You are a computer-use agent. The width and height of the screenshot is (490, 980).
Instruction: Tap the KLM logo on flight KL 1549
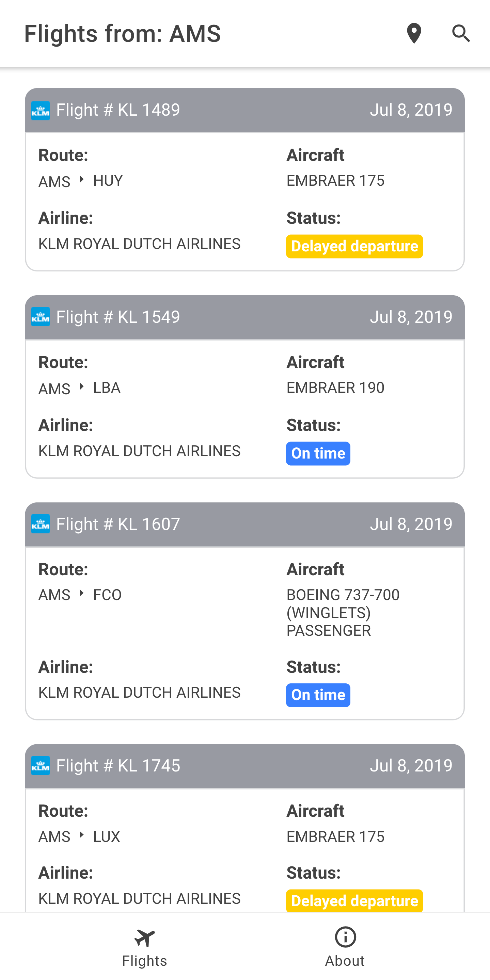(x=41, y=317)
